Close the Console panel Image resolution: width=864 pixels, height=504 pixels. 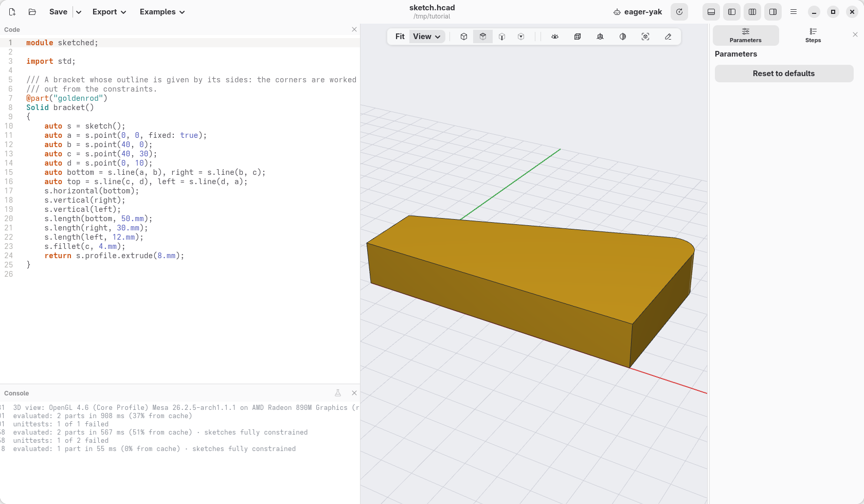tap(354, 393)
